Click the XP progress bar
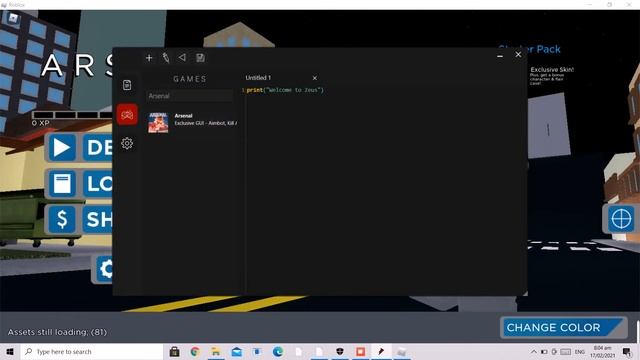Image resolution: width=640 pixels, height=360 pixels. coord(72,115)
